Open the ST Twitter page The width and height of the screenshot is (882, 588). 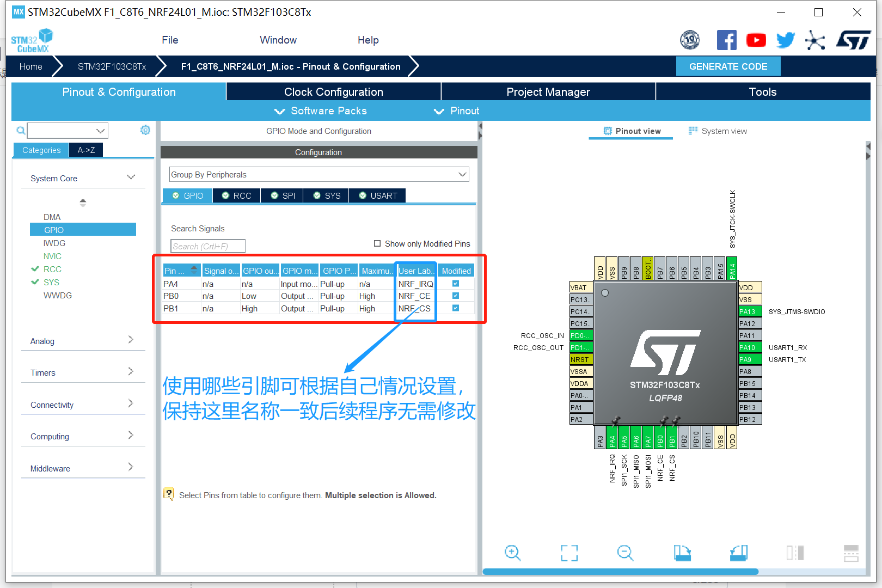click(786, 39)
